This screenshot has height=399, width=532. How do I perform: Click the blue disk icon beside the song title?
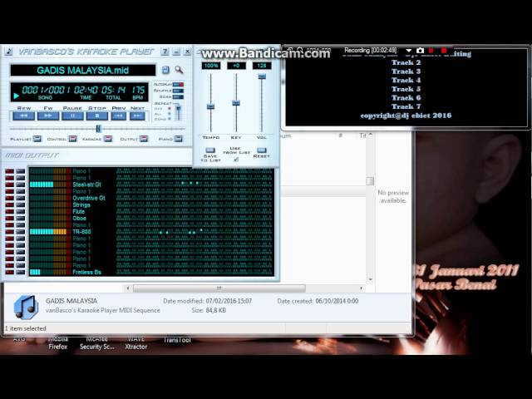pos(165,70)
